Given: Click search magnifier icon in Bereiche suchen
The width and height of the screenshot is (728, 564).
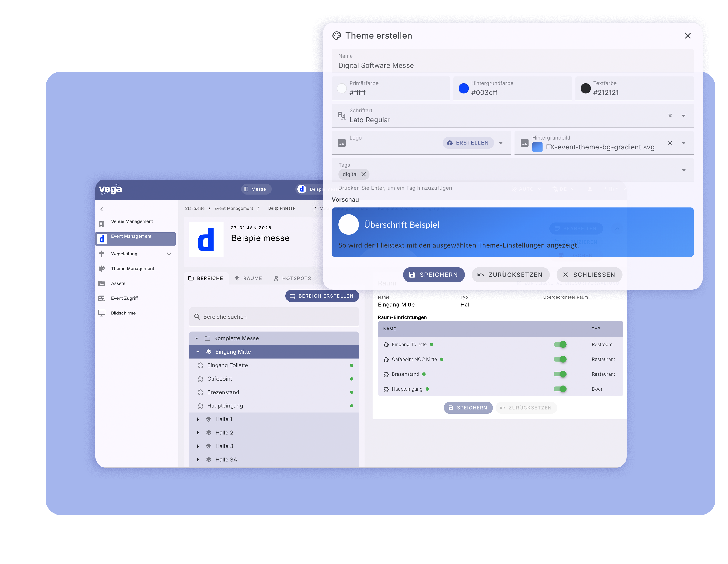Looking at the screenshot, I should (x=197, y=317).
